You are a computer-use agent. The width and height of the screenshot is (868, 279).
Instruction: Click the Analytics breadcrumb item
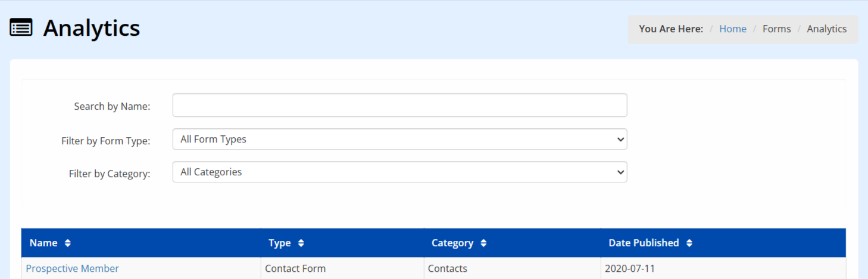click(x=827, y=29)
